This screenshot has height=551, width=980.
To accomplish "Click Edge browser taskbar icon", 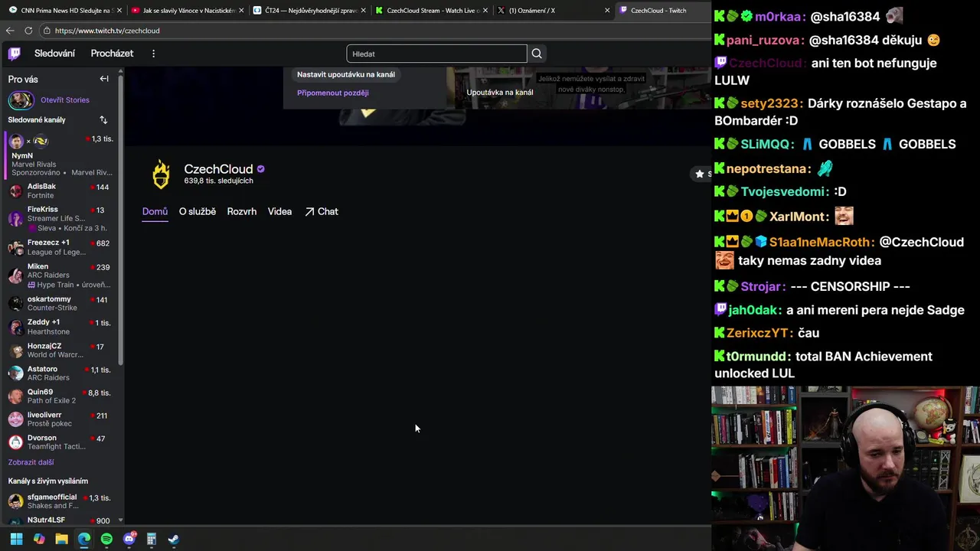I will 84,539.
